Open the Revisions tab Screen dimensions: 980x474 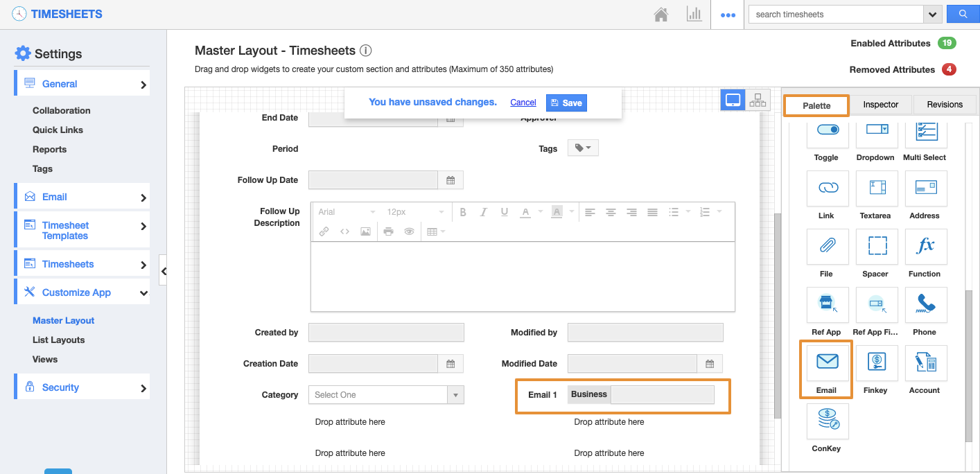click(x=944, y=105)
